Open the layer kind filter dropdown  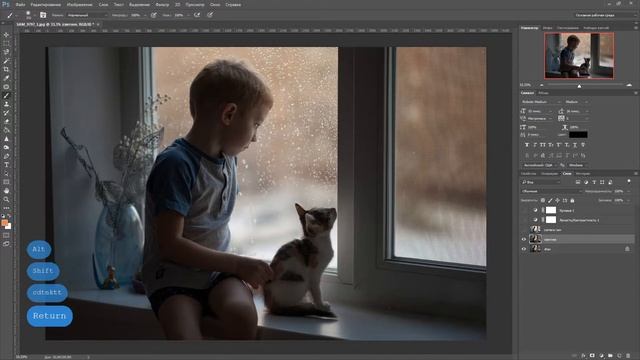[540, 182]
